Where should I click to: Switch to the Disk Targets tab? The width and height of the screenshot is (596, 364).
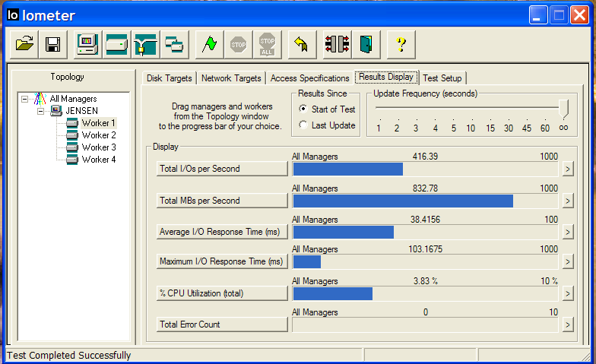coord(169,78)
